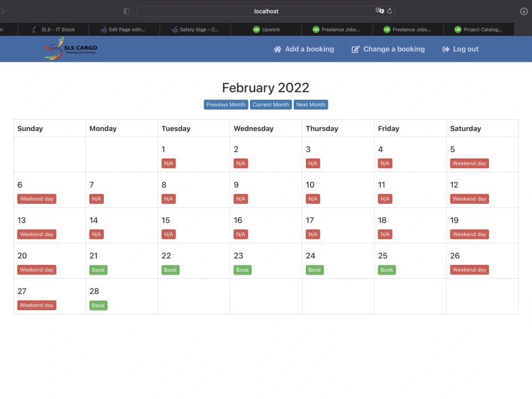Click Book for February 28
Screen dimensions: 532x399
[x=98, y=305]
